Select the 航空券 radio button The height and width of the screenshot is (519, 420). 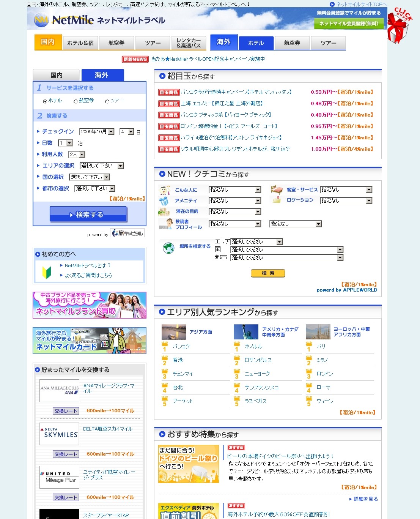(x=76, y=101)
